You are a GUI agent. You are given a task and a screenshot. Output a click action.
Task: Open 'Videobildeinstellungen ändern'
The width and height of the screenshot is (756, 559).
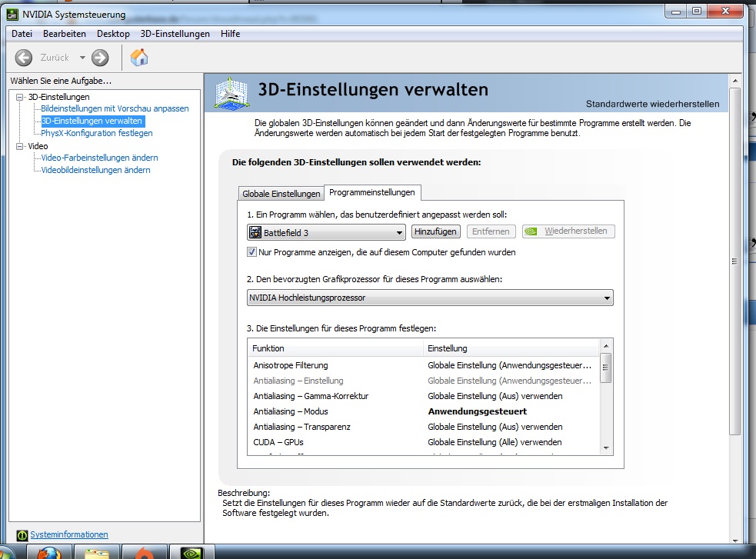click(95, 170)
